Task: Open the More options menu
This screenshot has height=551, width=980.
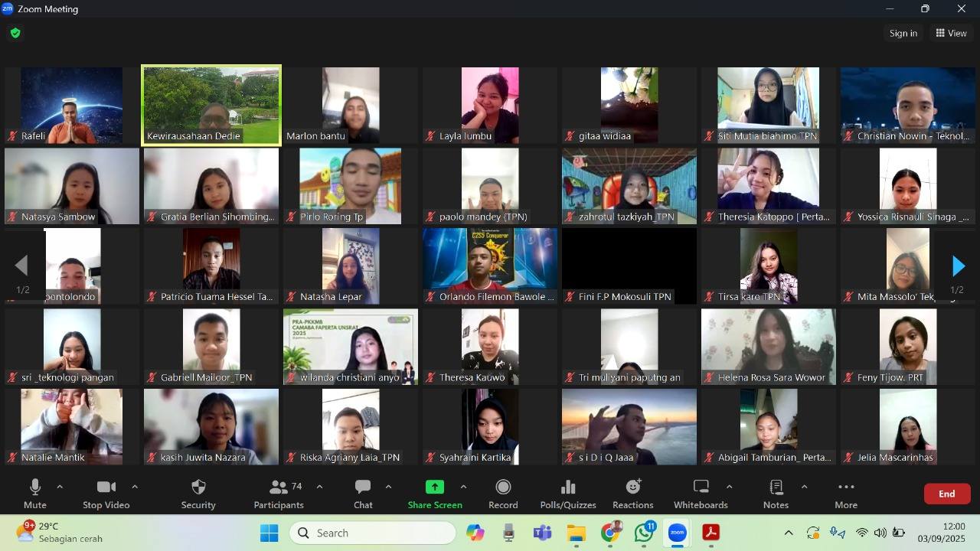Action: coord(846,494)
